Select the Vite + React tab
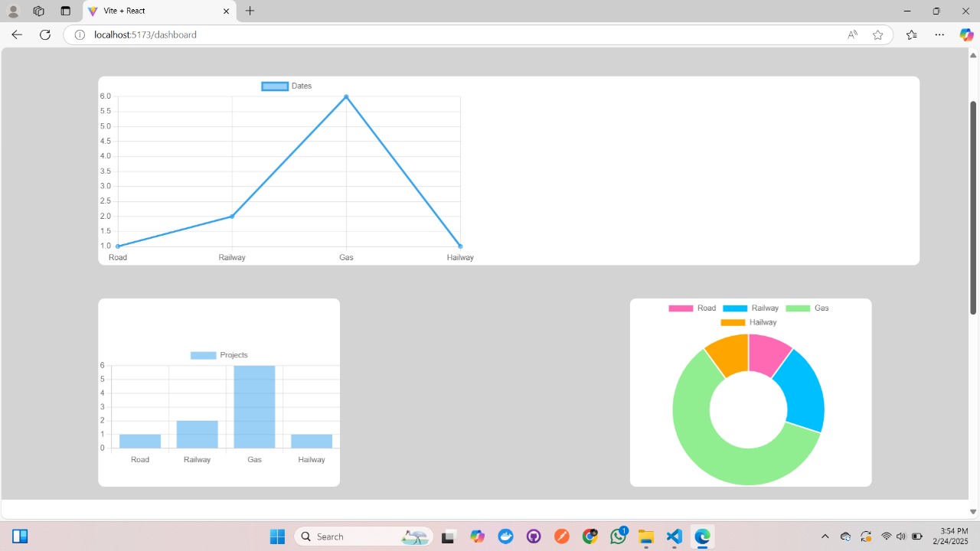The image size is (980, 551). (159, 11)
